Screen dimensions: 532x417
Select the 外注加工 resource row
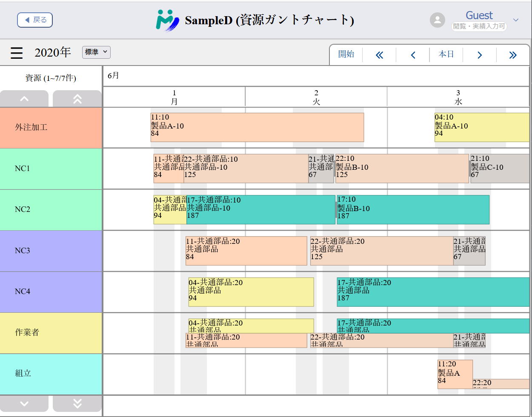51,127
